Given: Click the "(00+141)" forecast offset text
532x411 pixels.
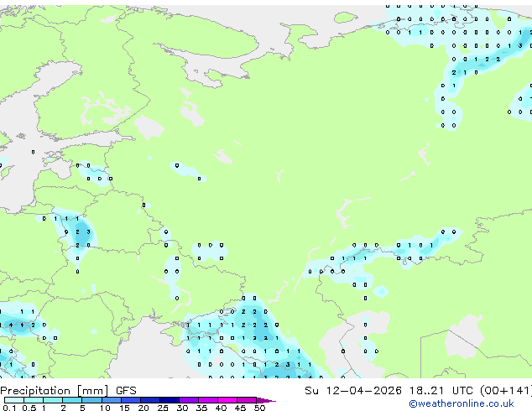Looking at the screenshot, I should click(506, 391).
